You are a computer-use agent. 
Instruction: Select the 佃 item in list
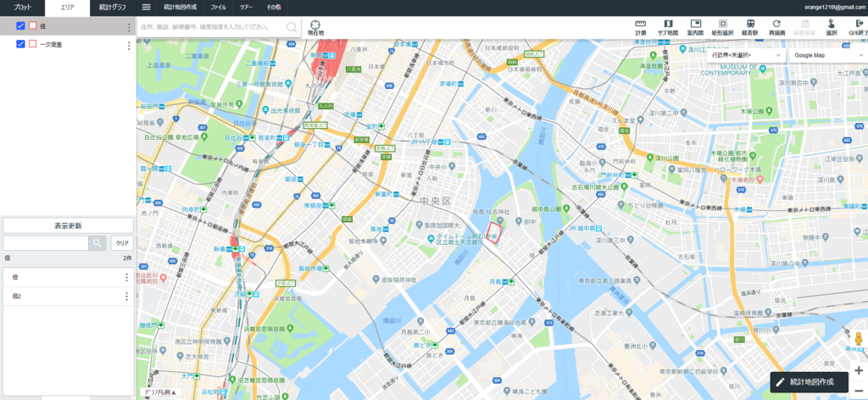(x=68, y=277)
